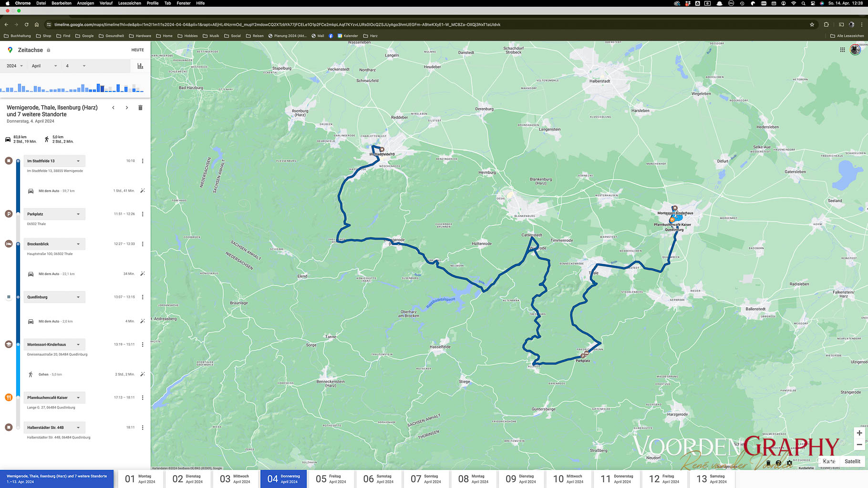Open the Google account avatar
The height and width of the screenshot is (488, 868).
(x=856, y=50)
